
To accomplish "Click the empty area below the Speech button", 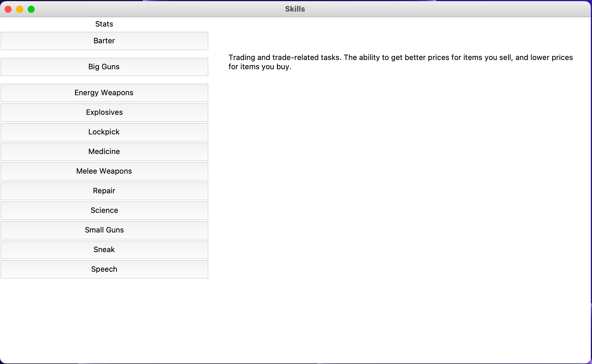I will [104, 317].
